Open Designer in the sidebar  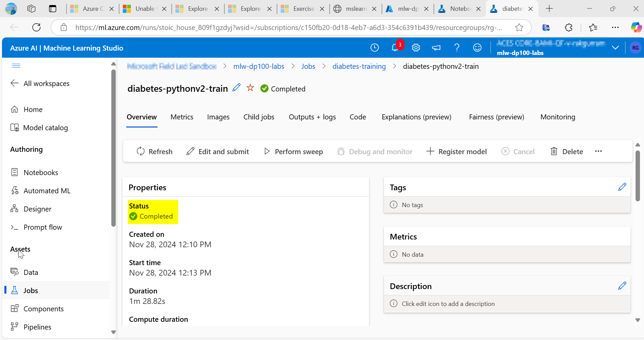point(31,209)
